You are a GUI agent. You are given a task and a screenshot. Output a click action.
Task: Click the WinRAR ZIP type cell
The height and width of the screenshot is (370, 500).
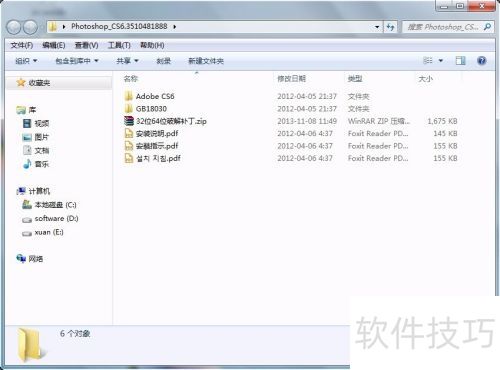(379, 121)
